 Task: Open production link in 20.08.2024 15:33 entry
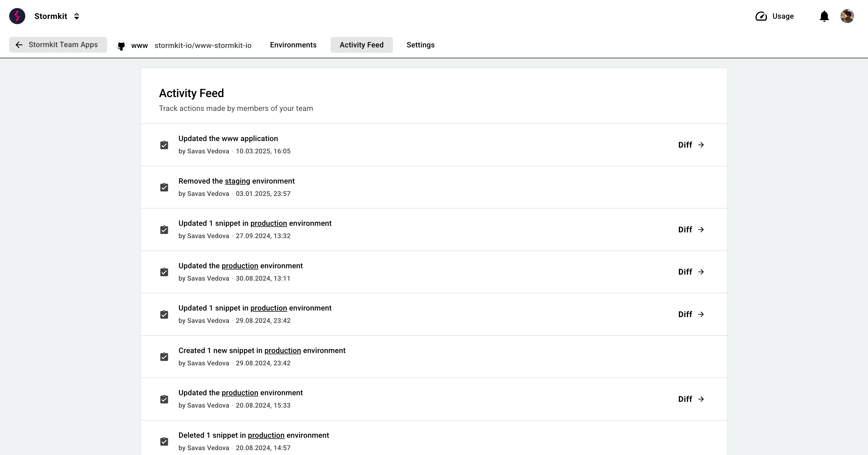[x=240, y=393]
